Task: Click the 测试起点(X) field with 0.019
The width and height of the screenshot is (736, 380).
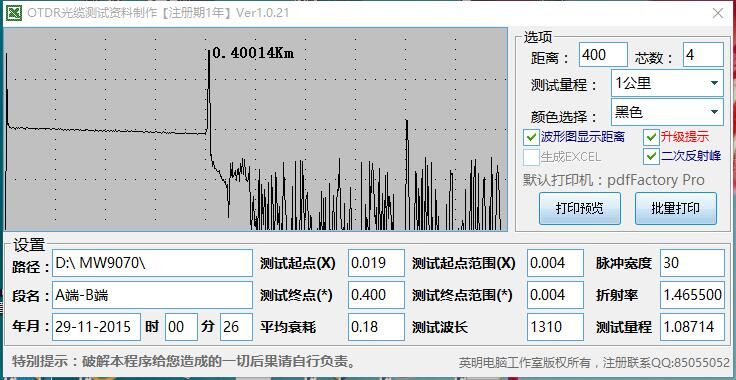Action: (x=376, y=263)
